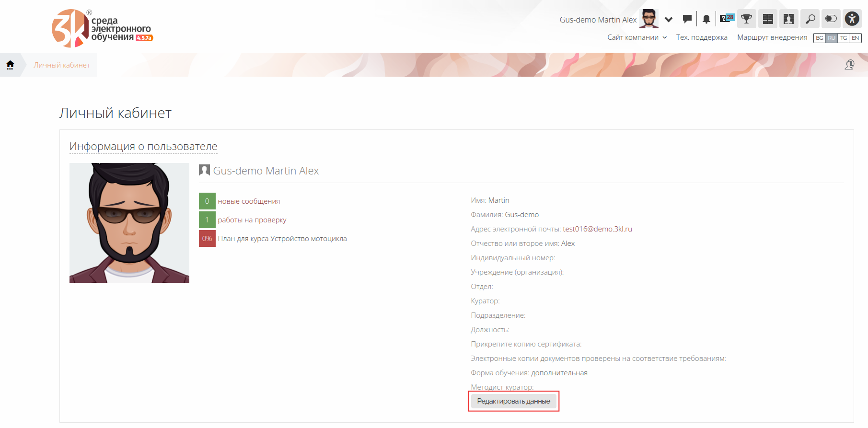Click the Редактировать данные button
The image size is (868, 428).
point(513,401)
